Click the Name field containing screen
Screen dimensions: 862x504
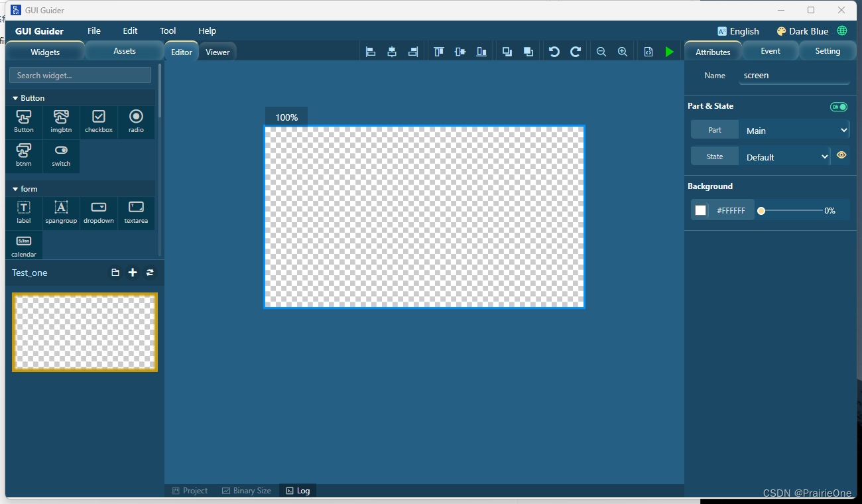[794, 76]
